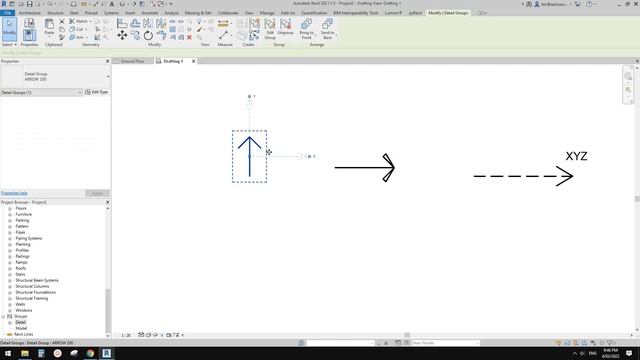The width and height of the screenshot is (640, 360).
Task: Select the Piping Systems tree item
Action: (29, 238)
